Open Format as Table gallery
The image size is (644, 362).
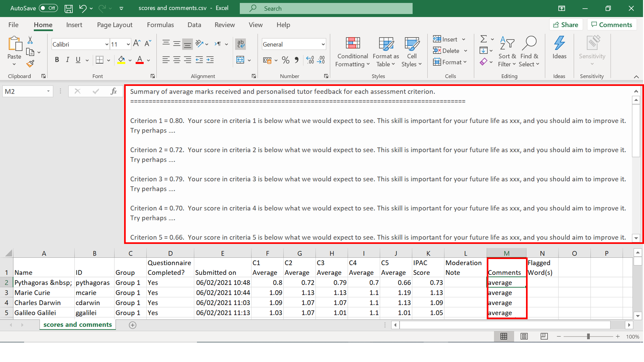[386, 51]
